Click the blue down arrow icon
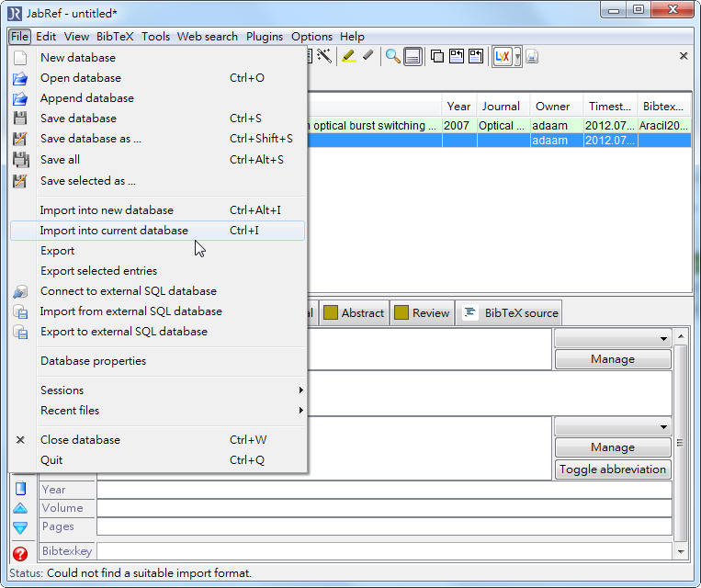701x588 pixels. tap(20, 527)
